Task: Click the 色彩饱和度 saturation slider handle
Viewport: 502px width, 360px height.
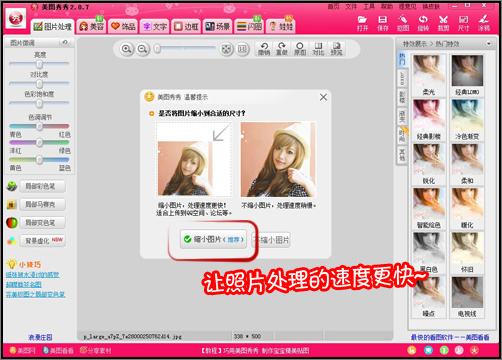Action: click(x=39, y=104)
